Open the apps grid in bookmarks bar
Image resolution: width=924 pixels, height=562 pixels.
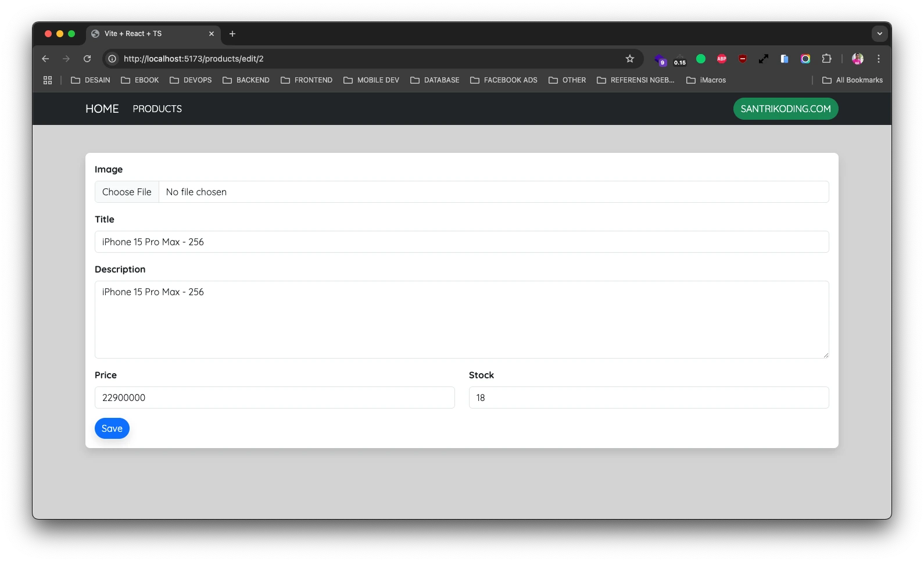(x=48, y=80)
